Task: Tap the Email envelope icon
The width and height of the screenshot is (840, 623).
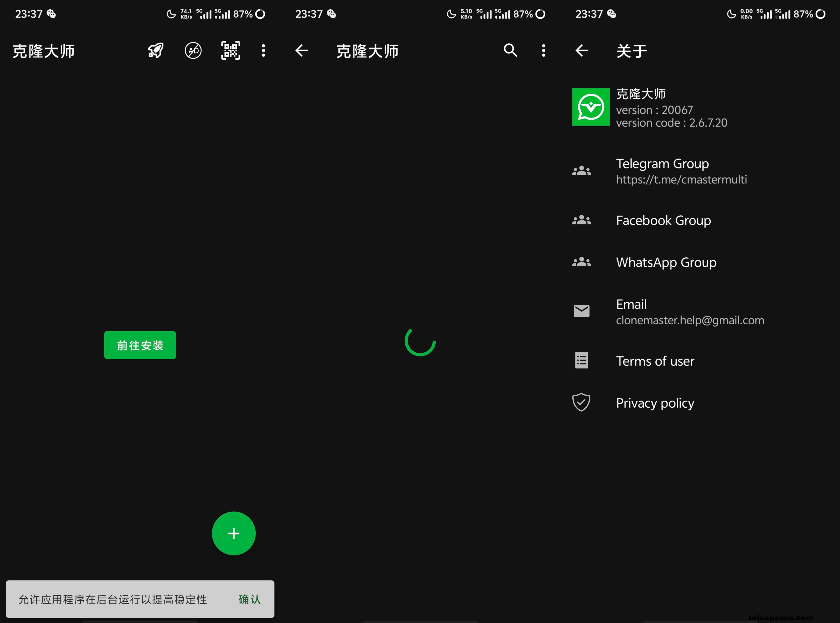Action: [581, 311]
